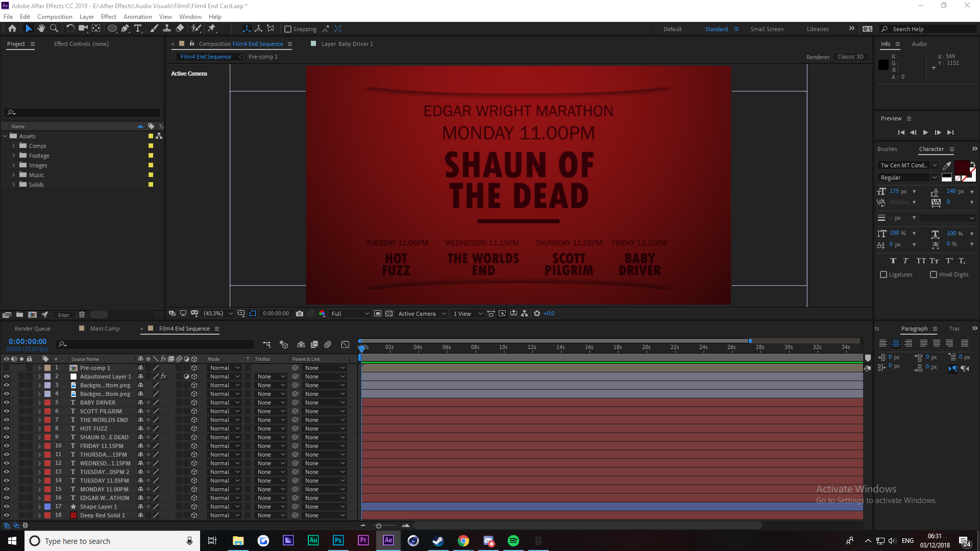Select the Pen tool

[x=125, y=29]
